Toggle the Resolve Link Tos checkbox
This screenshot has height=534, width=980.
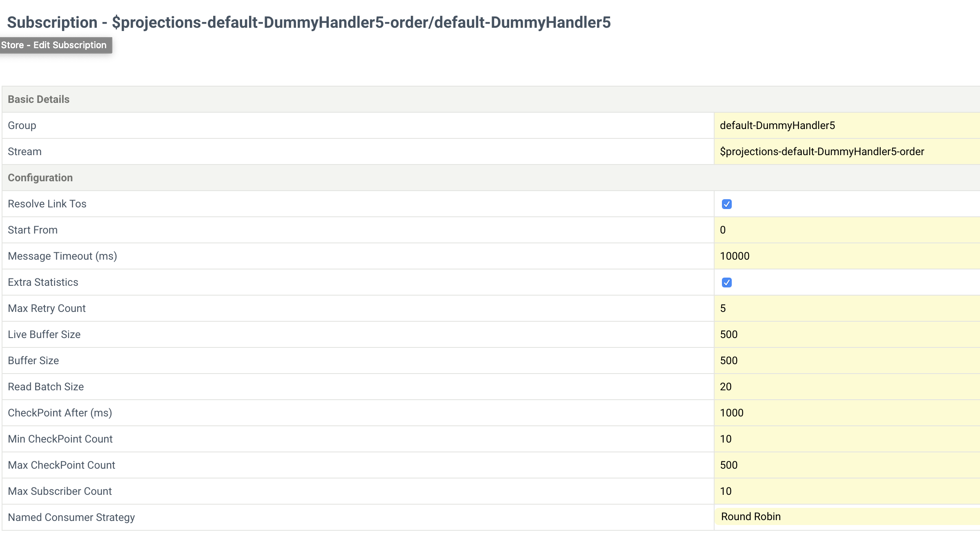coord(726,204)
